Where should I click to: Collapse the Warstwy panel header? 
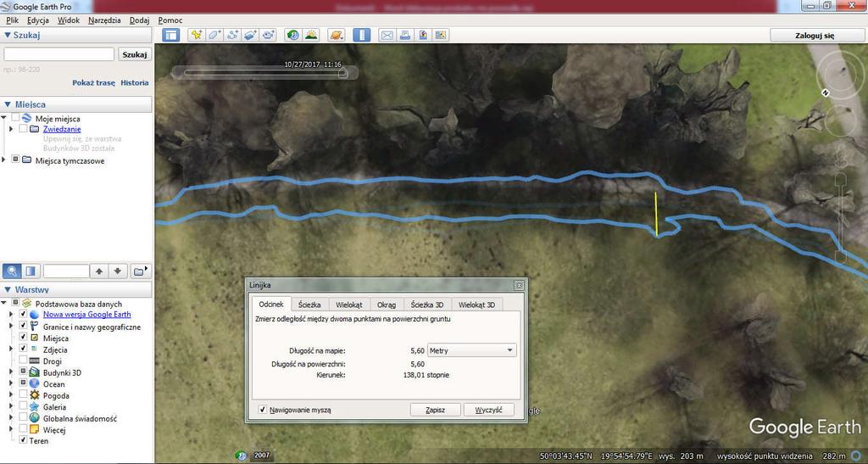coord(75,289)
